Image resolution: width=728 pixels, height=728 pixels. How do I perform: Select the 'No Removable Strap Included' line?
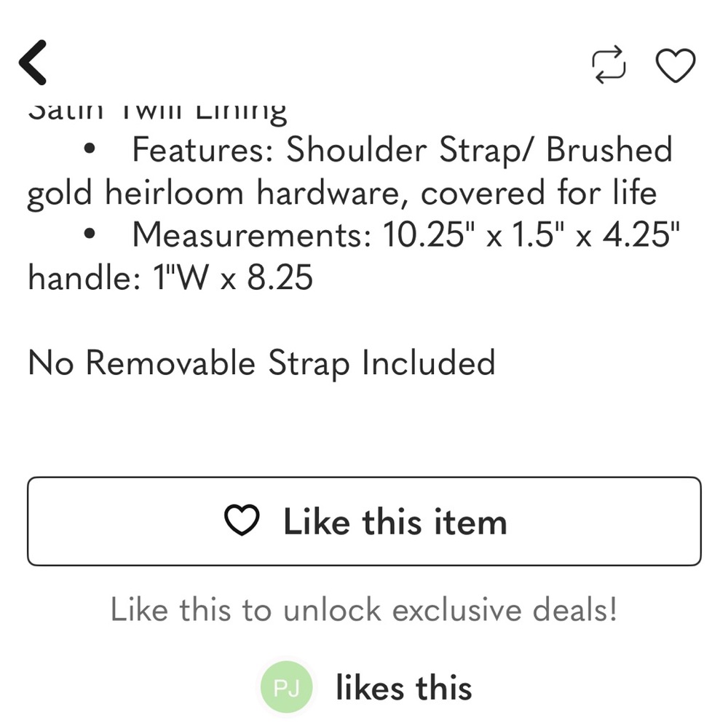pyautogui.click(x=261, y=363)
